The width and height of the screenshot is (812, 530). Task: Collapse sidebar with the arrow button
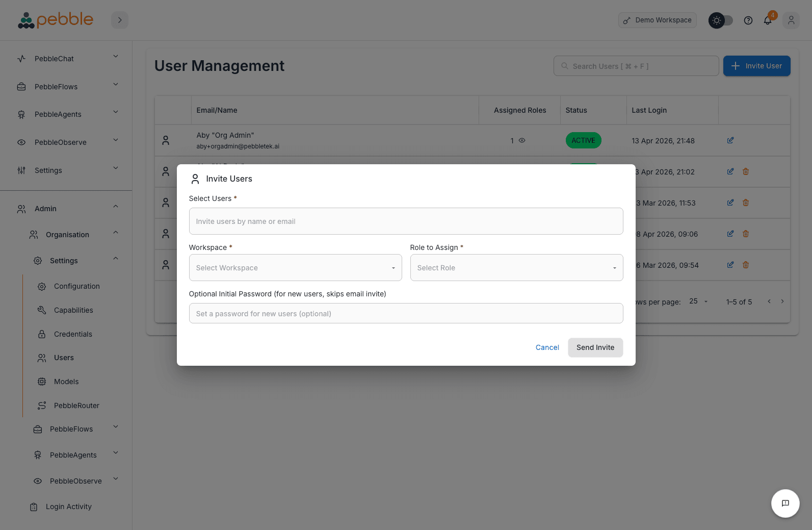(120, 20)
